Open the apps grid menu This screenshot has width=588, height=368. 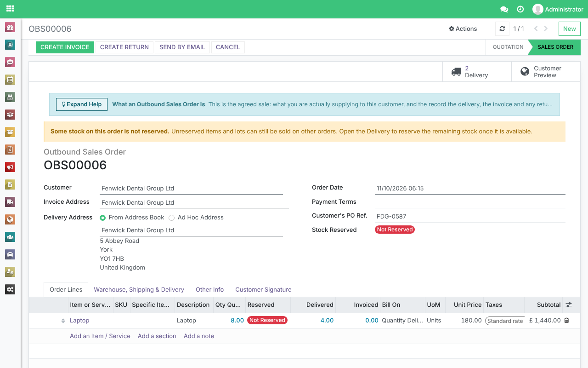(x=10, y=9)
